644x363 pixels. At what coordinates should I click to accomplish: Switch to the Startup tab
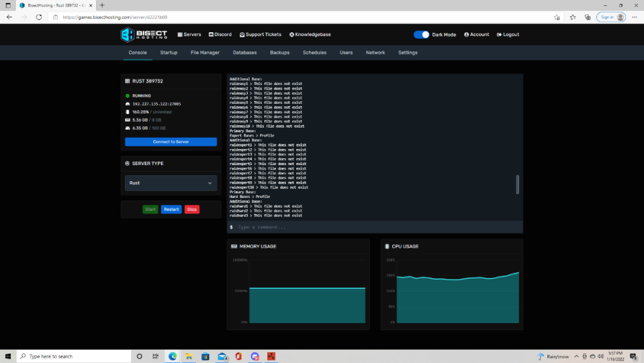tap(169, 53)
